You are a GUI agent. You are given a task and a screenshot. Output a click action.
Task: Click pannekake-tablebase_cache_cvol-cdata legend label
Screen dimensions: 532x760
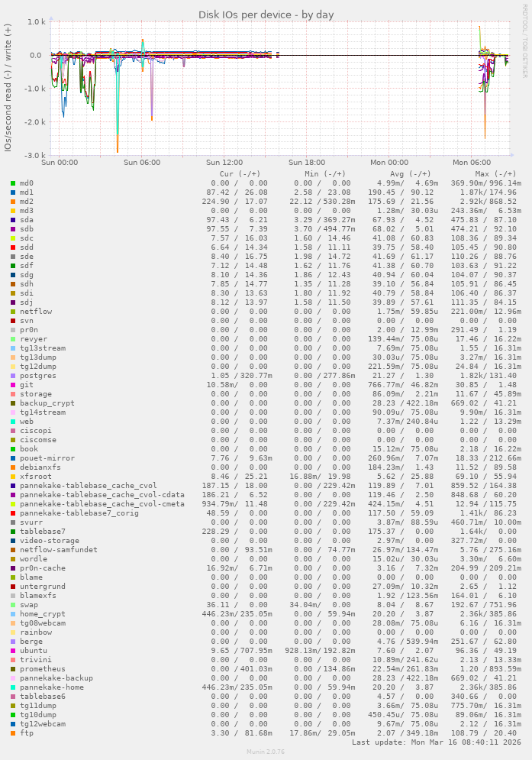pyautogui.click(x=102, y=495)
